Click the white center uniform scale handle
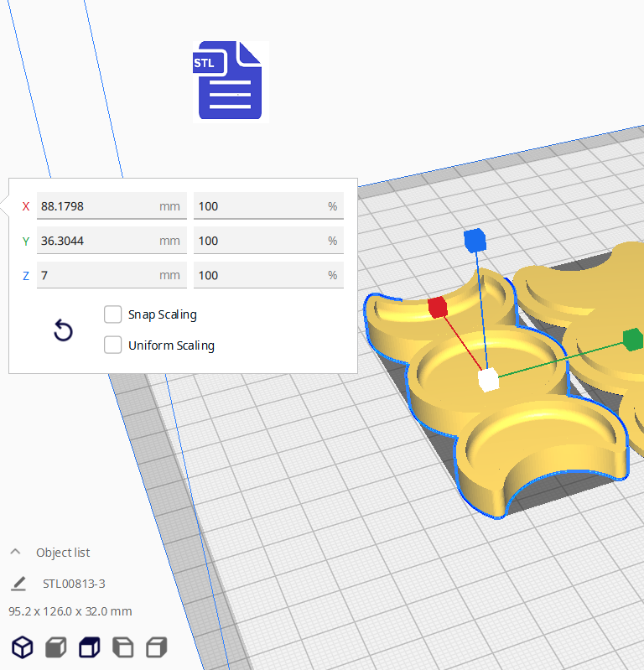 coord(487,380)
